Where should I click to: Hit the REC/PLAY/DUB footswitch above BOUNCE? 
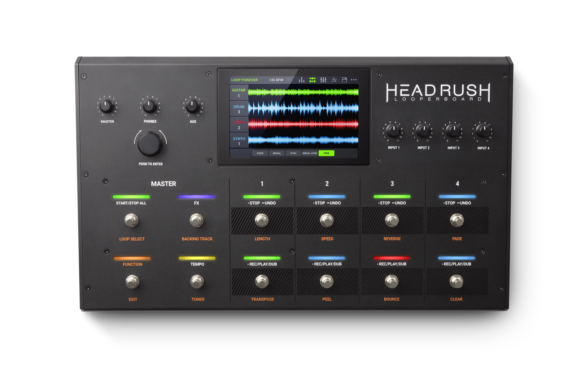tap(392, 282)
